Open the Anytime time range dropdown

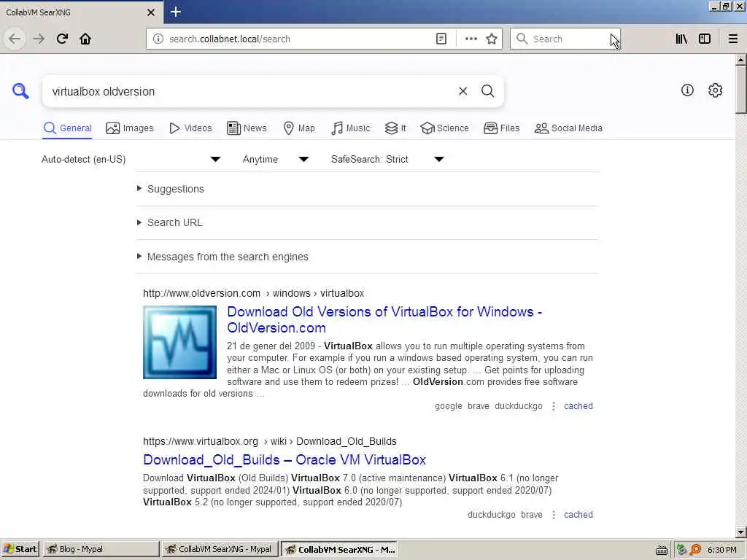275,159
